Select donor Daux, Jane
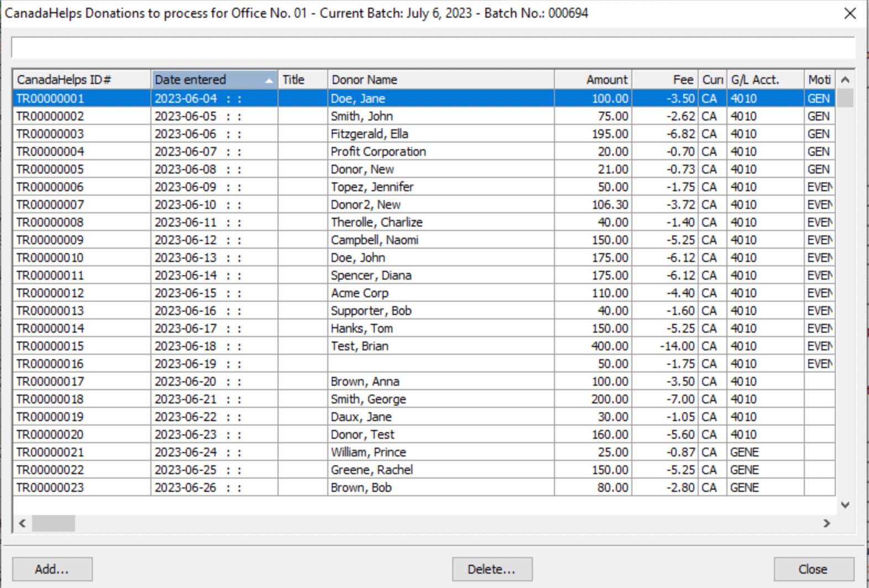The height and width of the screenshot is (588, 869). point(361,417)
